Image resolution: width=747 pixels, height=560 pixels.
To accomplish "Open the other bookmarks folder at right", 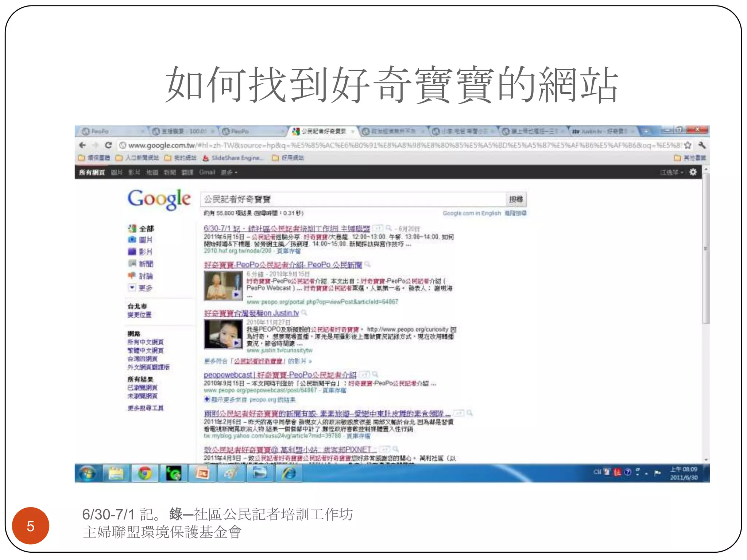I will [x=690, y=158].
